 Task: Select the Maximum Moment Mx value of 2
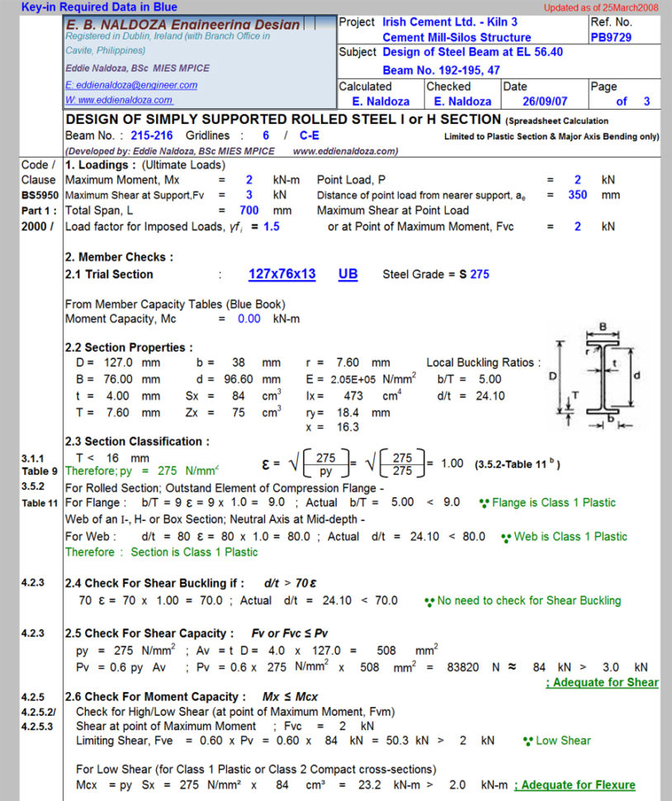249,179
